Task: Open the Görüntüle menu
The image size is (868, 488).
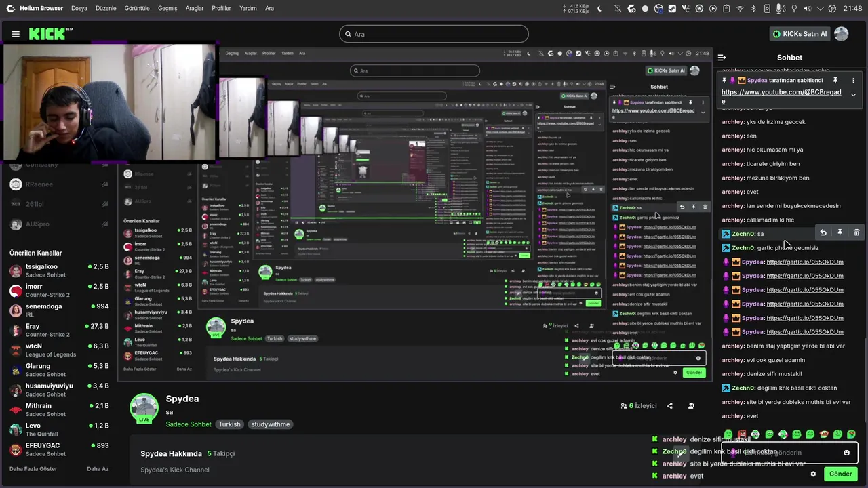Action: click(x=137, y=9)
